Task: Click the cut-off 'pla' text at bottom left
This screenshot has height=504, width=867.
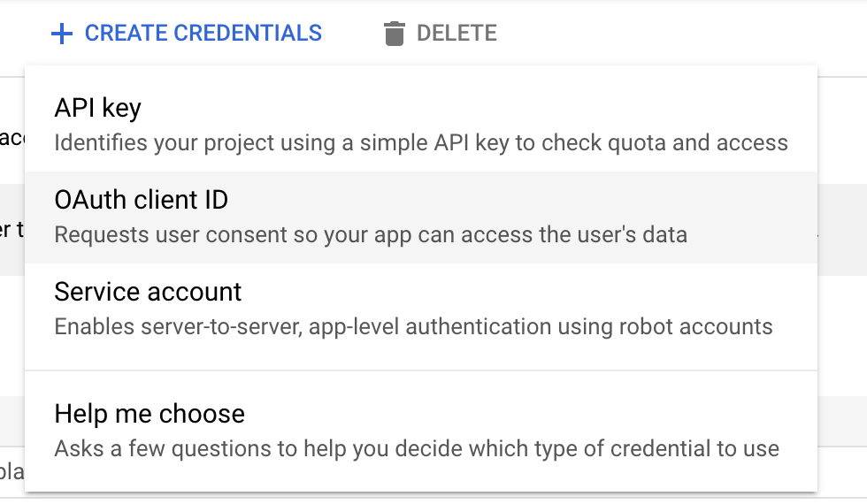Action: [12, 472]
